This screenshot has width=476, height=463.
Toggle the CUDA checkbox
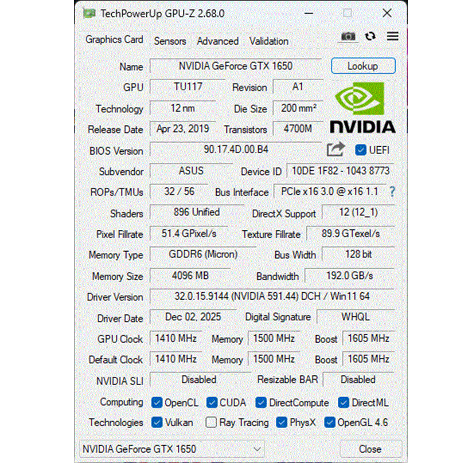click(x=212, y=403)
